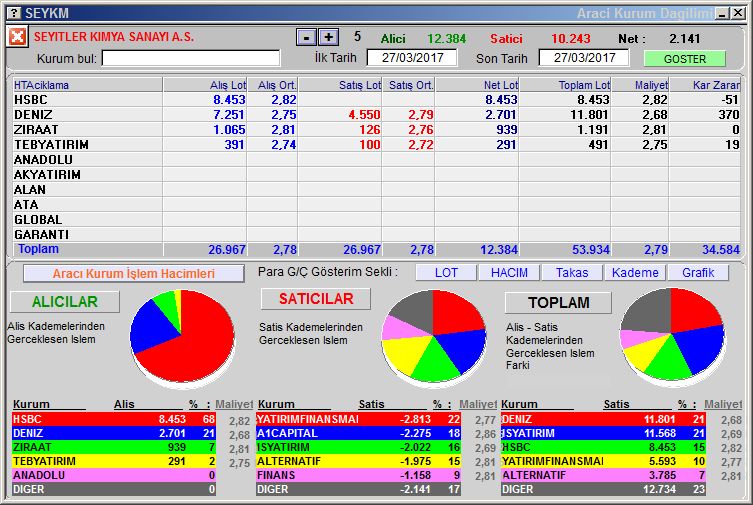
Task: Click the question mark icon in title bar
Action: click(x=16, y=13)
